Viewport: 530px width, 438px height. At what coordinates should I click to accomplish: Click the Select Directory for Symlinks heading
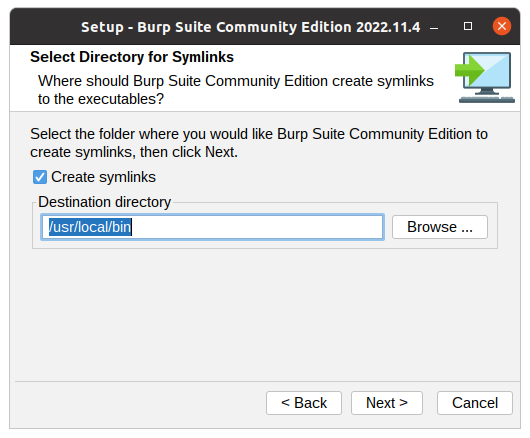(x=132, y=57)
